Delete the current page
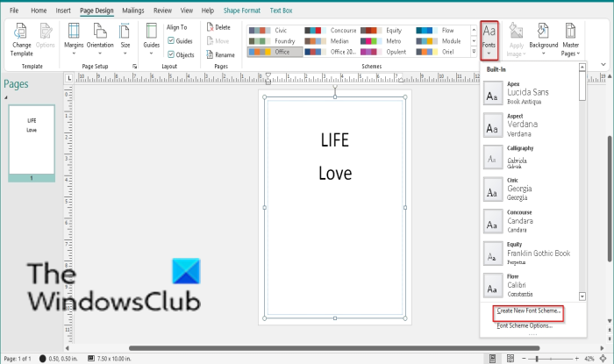The image size is (614, 364). pos(218,27)
